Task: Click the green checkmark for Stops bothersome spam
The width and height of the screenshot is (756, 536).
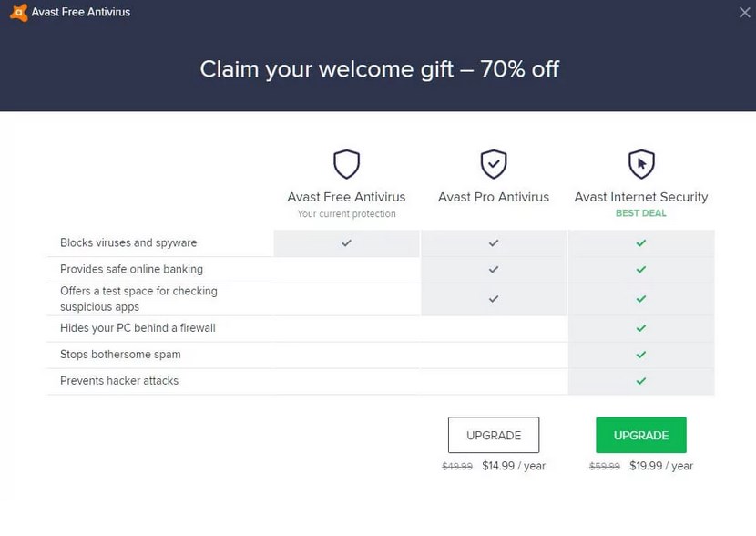Action: tap(640, 355)
